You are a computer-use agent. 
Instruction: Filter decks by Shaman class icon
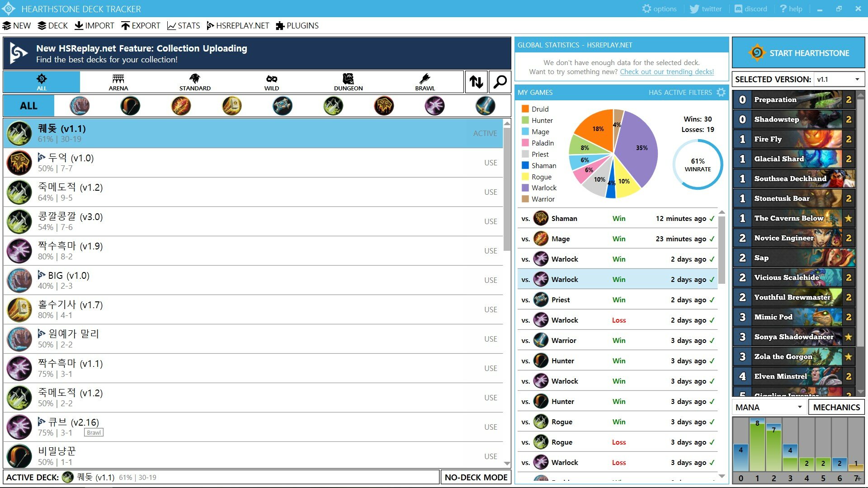pos(384,106)
